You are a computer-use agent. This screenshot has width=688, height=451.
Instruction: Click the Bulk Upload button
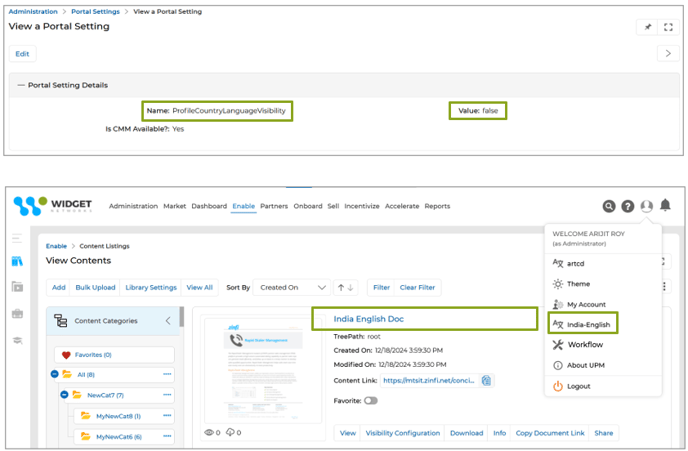[x=95, y=287]
